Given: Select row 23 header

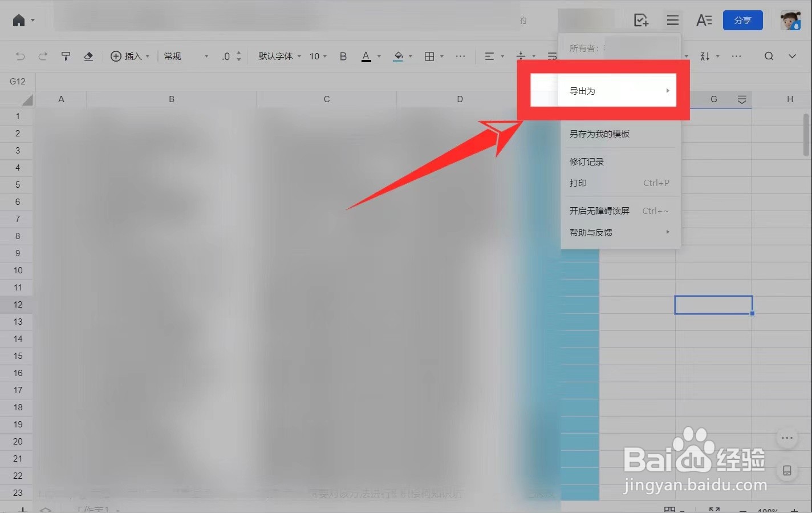Looking at the screenshot, I should point(18,493).
